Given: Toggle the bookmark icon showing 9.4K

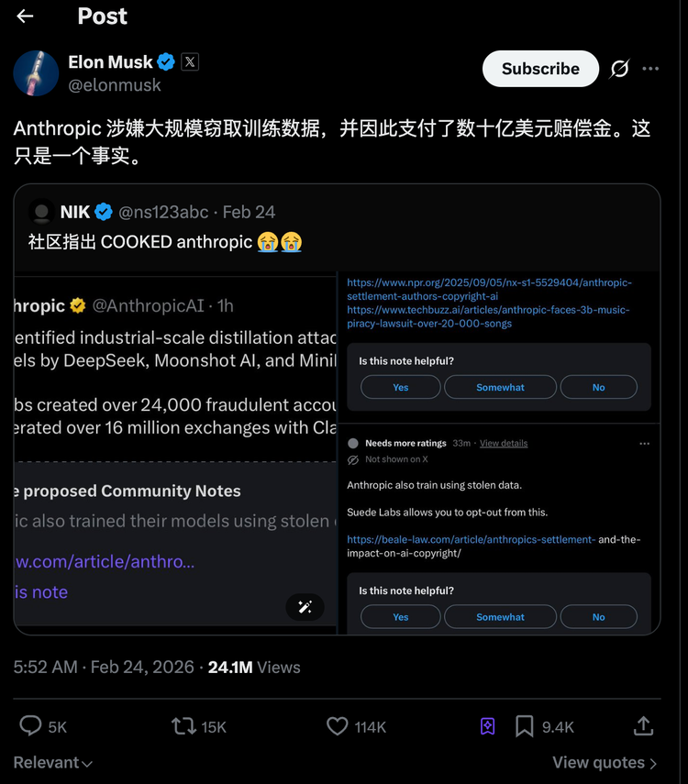Looking at the screenshot, I should click(525, 726).
